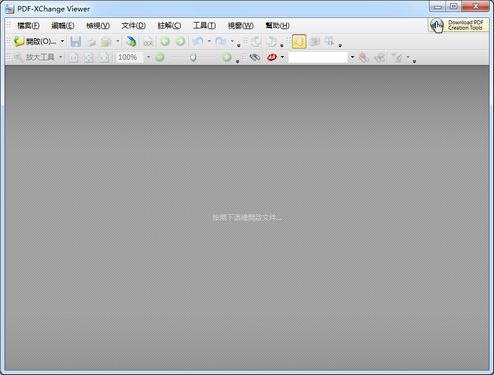Open toolbar options arrow after zoom in button
This screenshot has width=494, height=375.
[237, 61]
